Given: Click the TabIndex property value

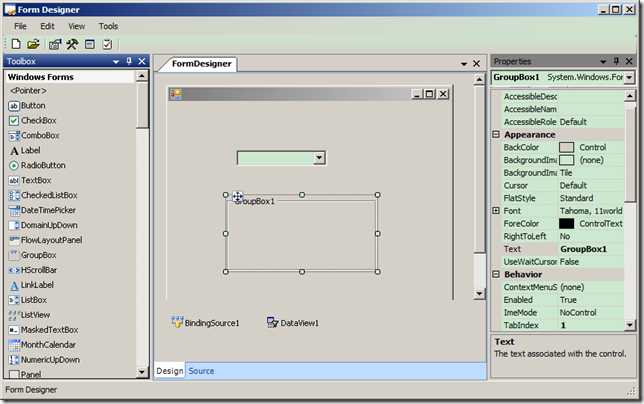Looking at the screenshot, I should pyautogui.click(x=591, y=325).
